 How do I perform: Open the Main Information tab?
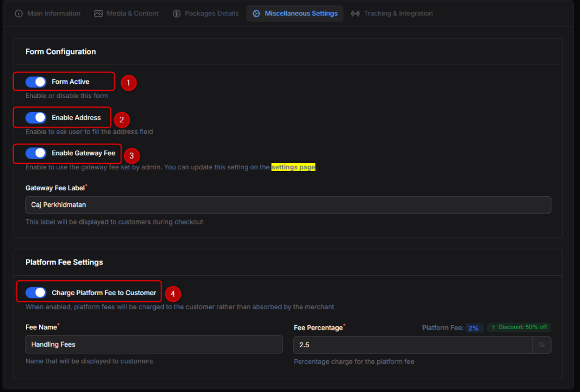pos(48,14)
